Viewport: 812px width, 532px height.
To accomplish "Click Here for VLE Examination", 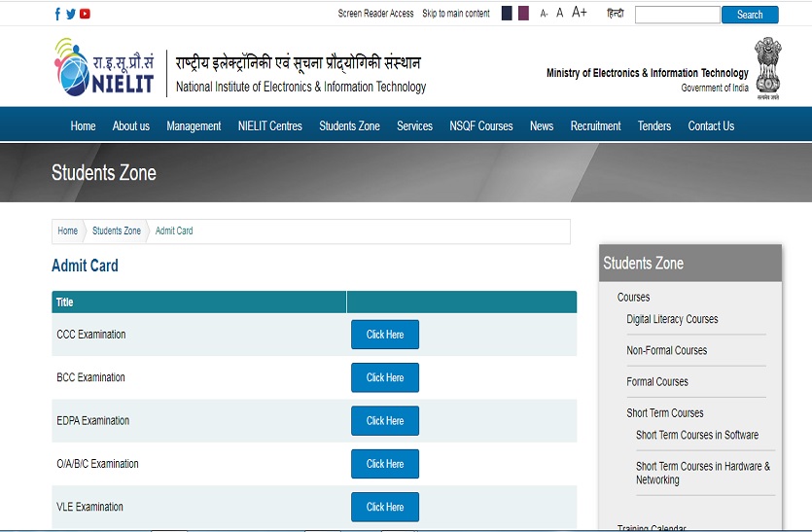I will tap(385, 507).
